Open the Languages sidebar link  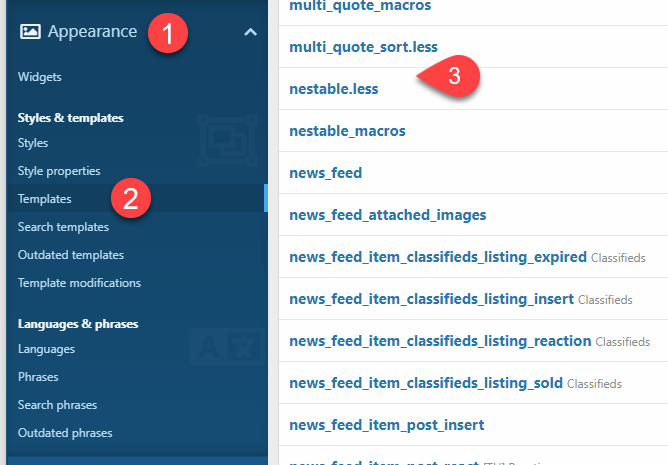[x=46, y=349]
